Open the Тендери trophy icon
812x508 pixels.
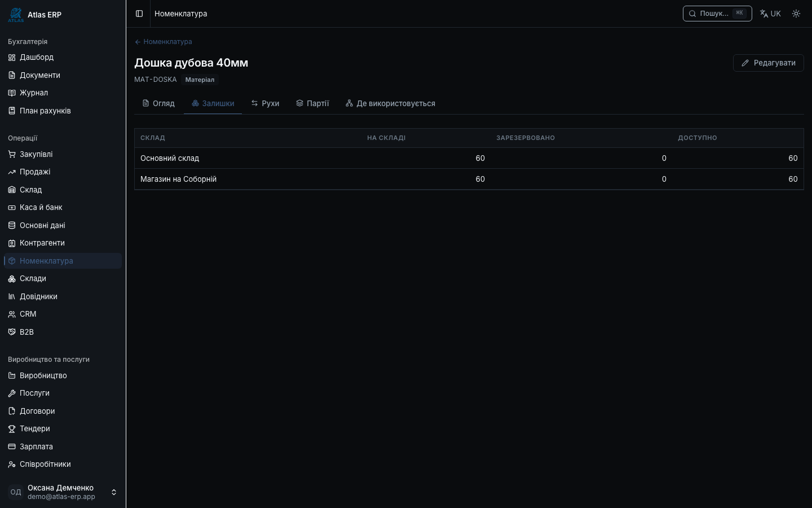click(12, 429)
